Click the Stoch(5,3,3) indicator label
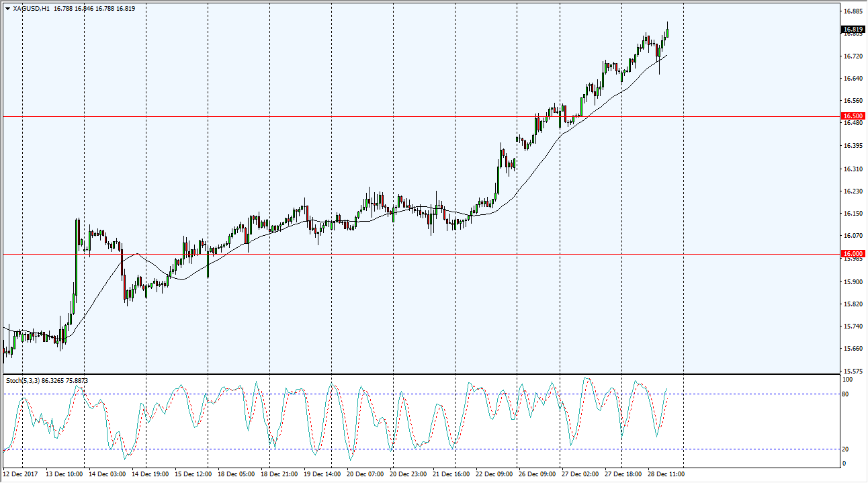 pyautogui.click(x=23, y=380)
